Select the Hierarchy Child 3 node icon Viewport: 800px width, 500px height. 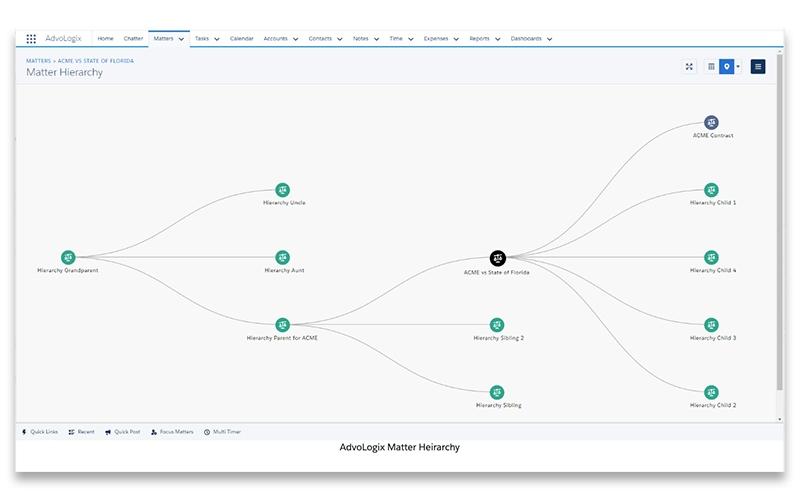pos(711,324)
